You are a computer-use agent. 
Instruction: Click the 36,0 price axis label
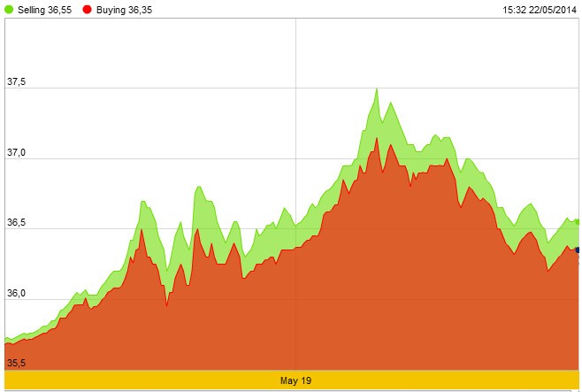(17, 294)
